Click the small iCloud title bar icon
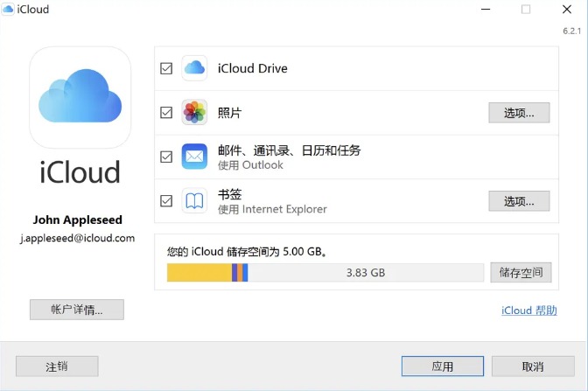 coord(8,9)
